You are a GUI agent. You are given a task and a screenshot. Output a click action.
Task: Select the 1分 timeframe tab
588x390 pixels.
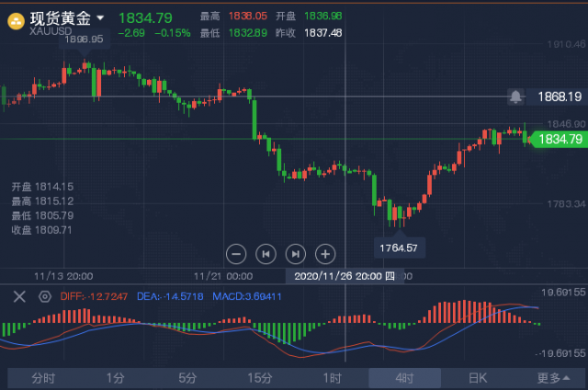click(x=115, y=378)
